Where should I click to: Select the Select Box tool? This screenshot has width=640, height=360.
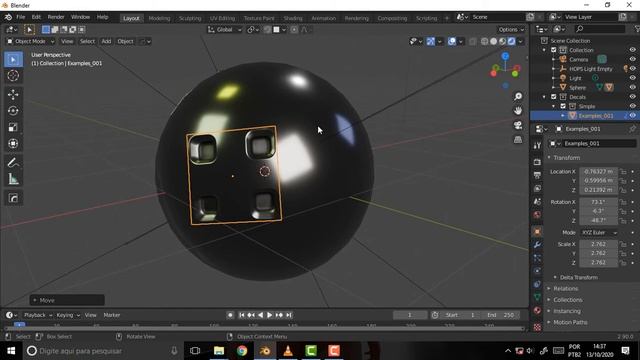point(13,60)
